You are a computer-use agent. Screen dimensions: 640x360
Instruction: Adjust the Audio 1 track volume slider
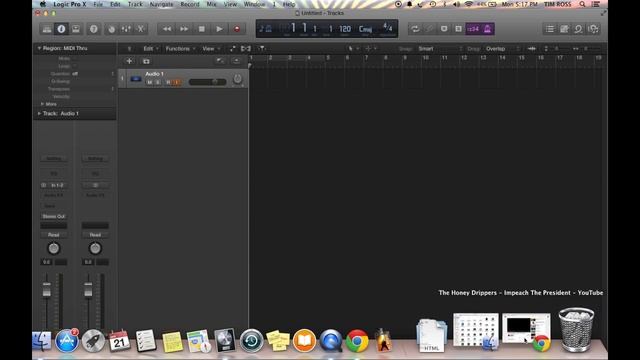[x=207, y=82]
